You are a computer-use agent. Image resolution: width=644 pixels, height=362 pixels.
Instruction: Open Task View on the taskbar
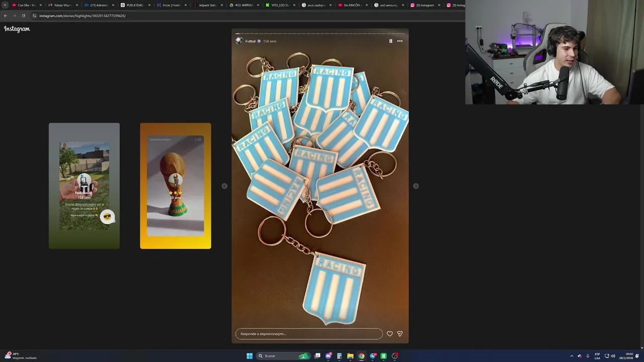click(317, 356)
